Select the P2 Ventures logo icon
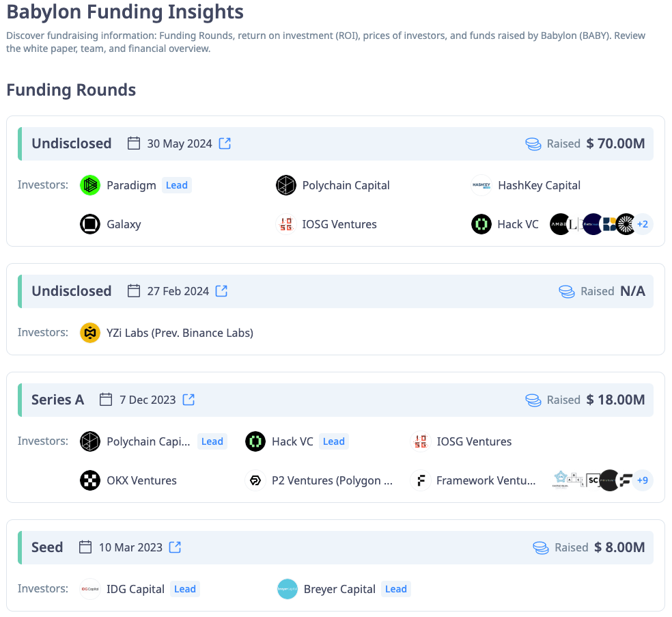 tap(255, 480)
